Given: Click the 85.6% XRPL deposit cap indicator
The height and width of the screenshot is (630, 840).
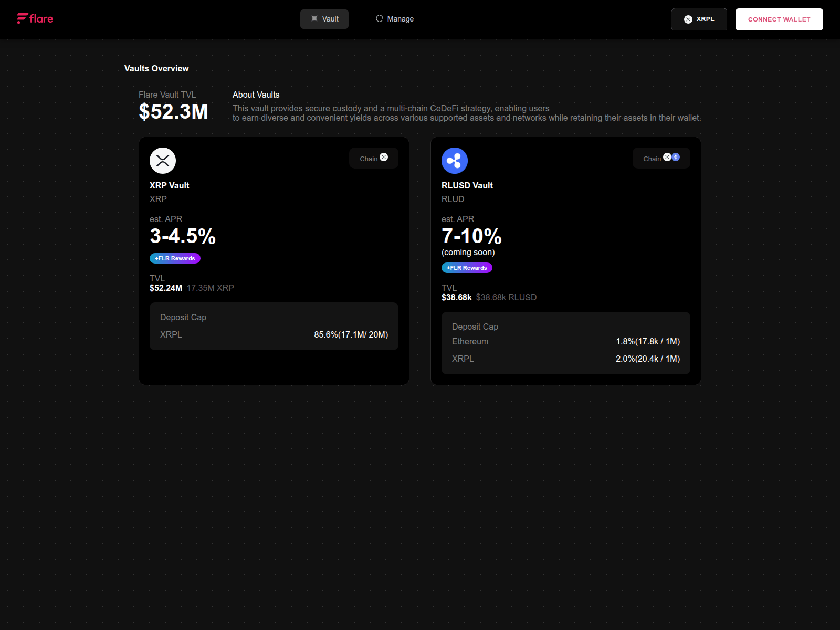Looking at the screenshot, I should point(351,334).
